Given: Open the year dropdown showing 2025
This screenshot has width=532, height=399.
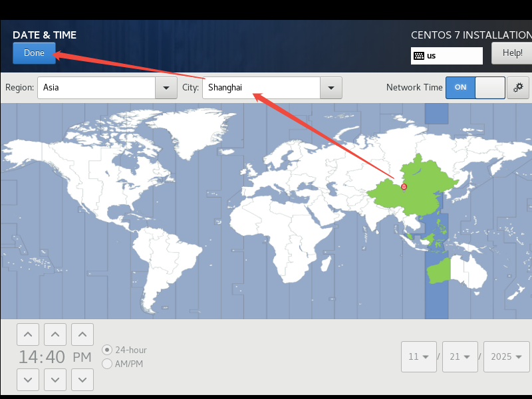Looking at the screenshot, I should (x=507, y=356).
